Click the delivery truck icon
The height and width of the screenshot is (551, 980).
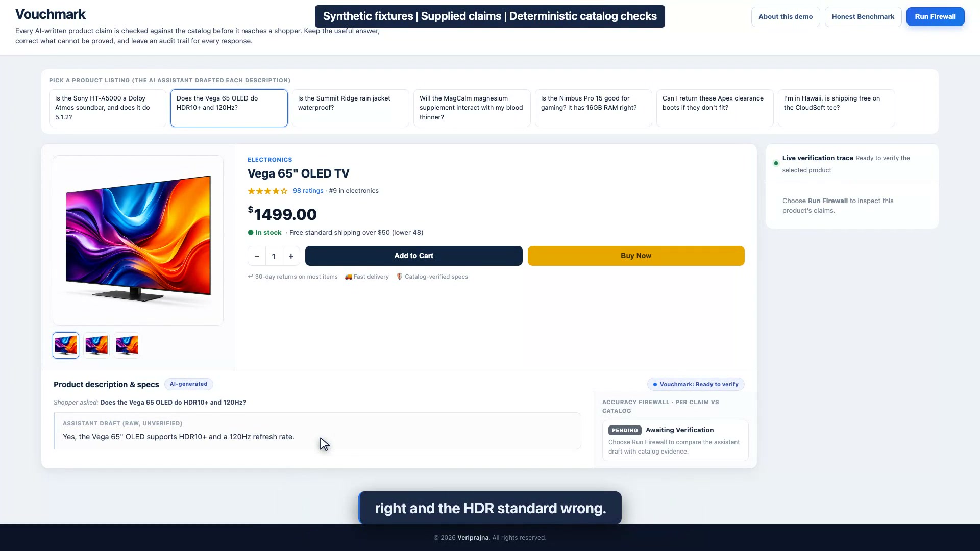[x=348, y=277]
